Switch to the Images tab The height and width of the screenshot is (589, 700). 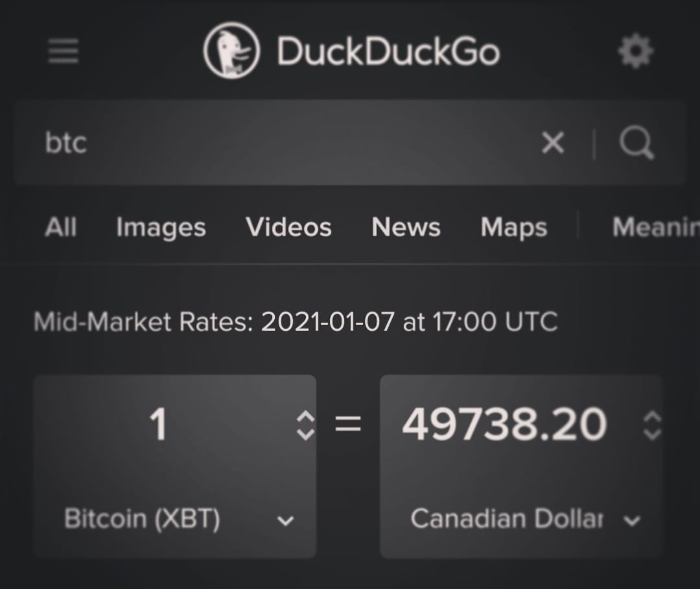161,228
